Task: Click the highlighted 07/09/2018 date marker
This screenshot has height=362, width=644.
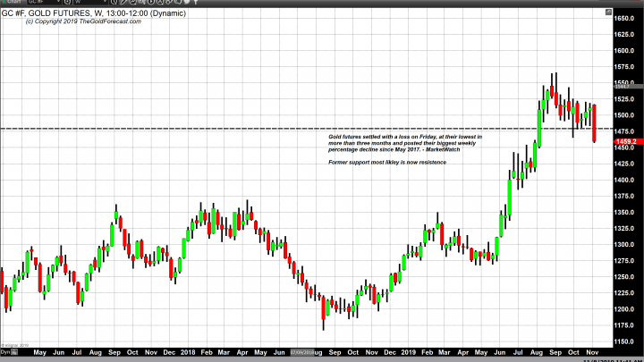Action: pos(301,353)
